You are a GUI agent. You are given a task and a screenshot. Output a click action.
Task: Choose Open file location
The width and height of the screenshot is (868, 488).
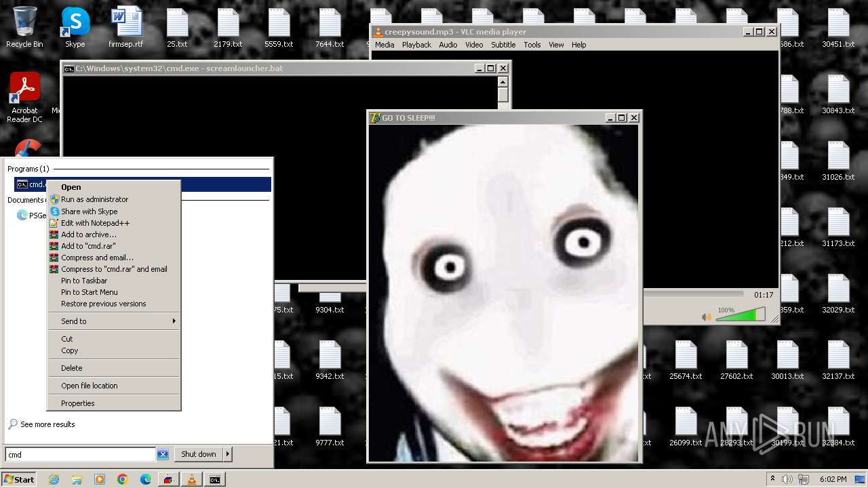[113, 386]
